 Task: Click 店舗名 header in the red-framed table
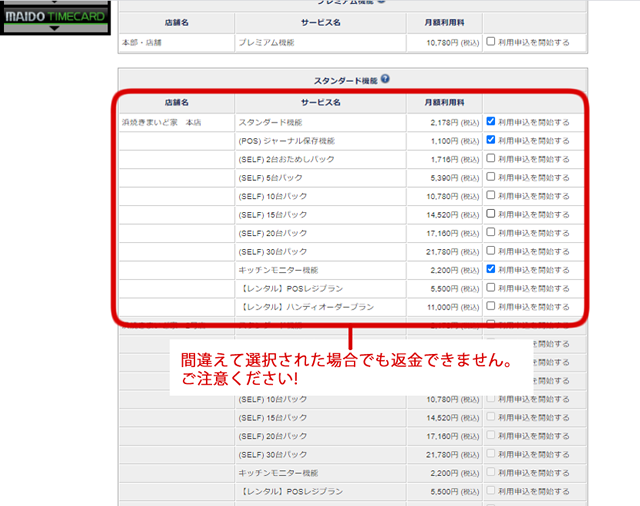[x=177, y=102]
